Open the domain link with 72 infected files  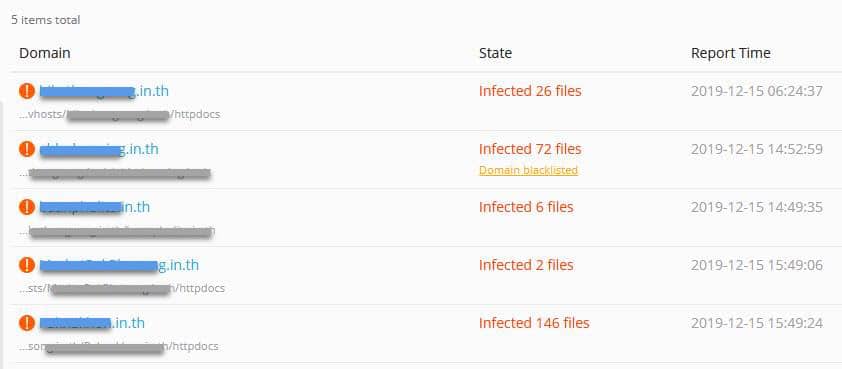[x=99, y=149]
